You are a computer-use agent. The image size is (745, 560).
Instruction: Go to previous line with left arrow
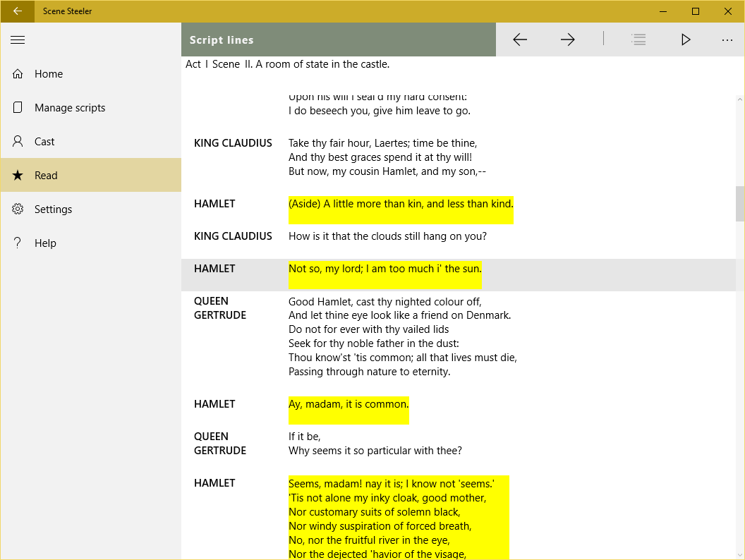pos(520,39)
